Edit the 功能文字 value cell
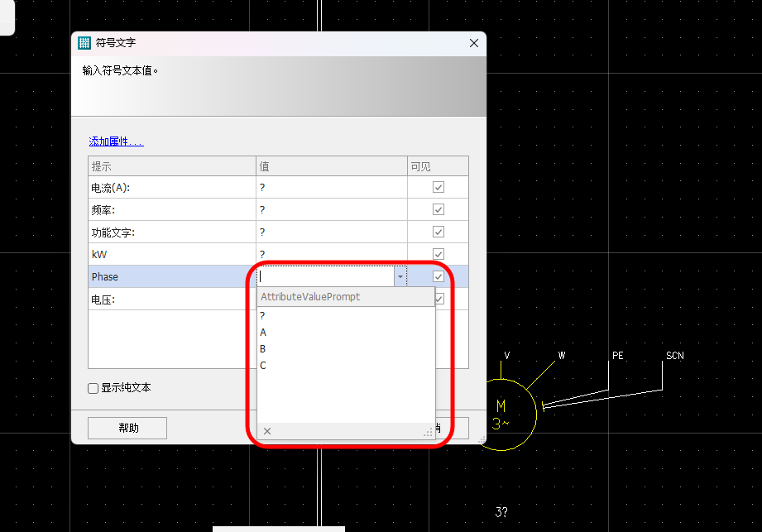The image size is (762, 532). (331, 232)
